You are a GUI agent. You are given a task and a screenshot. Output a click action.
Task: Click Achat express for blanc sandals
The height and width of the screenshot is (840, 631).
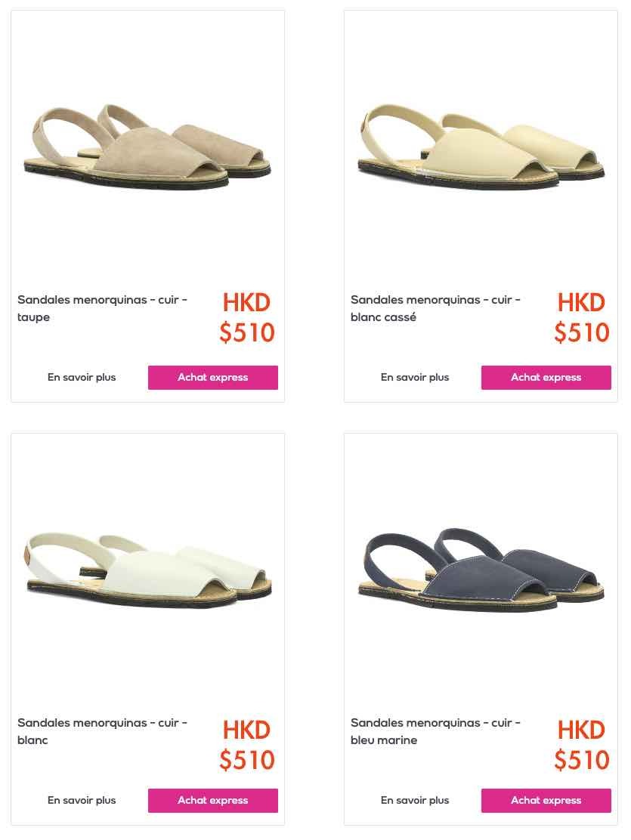coord(213,801)
